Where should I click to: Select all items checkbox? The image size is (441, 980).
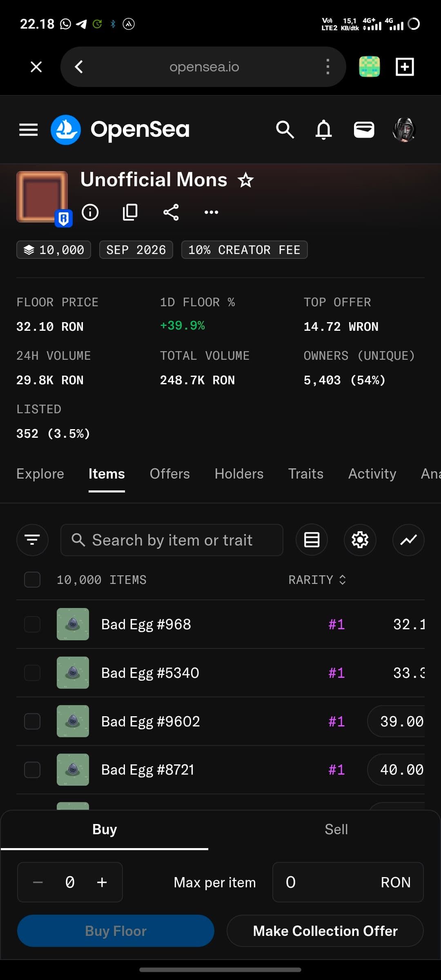click(x=32, y=579)
